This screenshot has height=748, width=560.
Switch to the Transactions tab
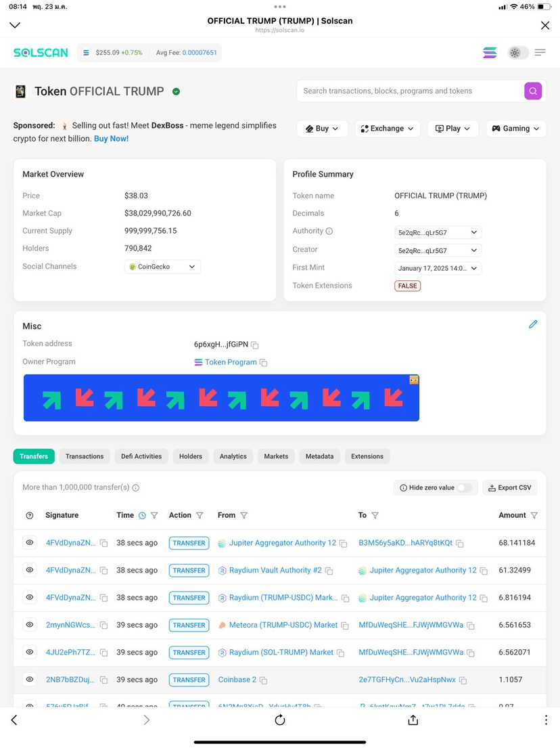85,456
